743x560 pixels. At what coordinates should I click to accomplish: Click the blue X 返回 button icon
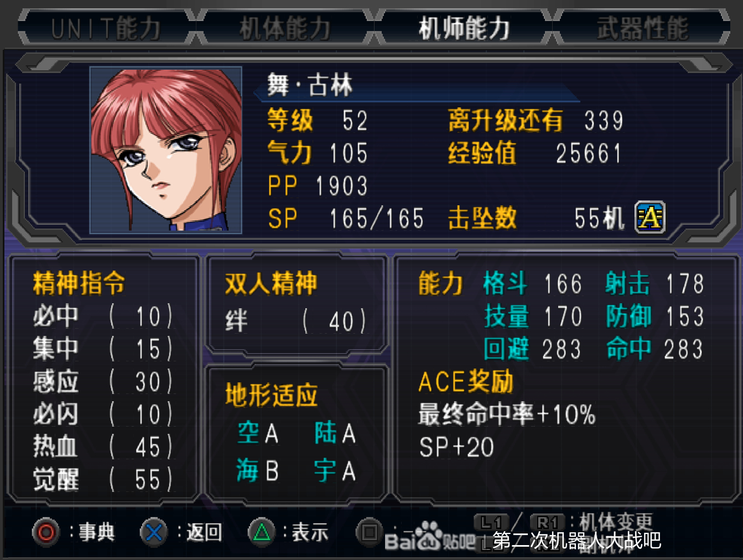[x=154, y=532]
